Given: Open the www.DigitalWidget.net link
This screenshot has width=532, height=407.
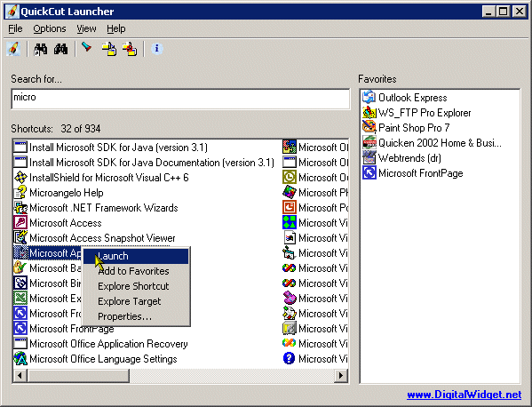Looking at the screenshot, I should coord(464,395).
